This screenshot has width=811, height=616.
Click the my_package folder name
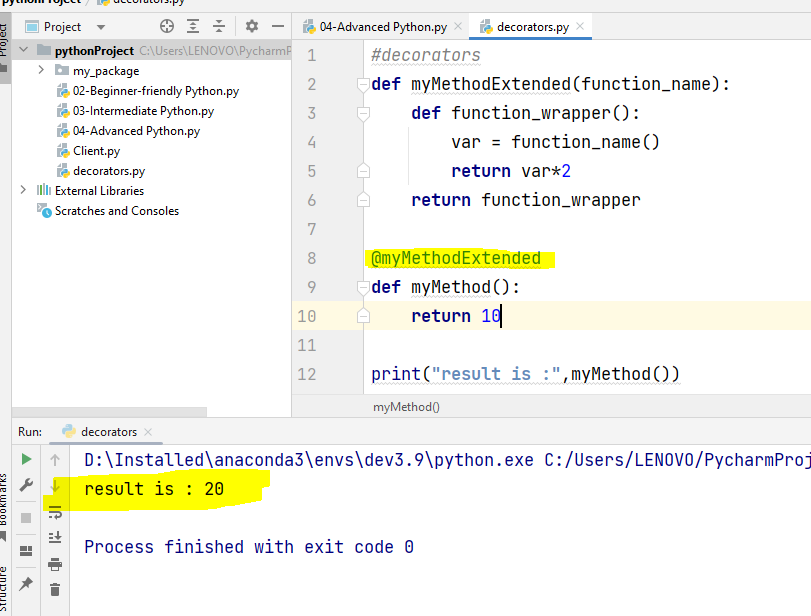pos(106,71)
